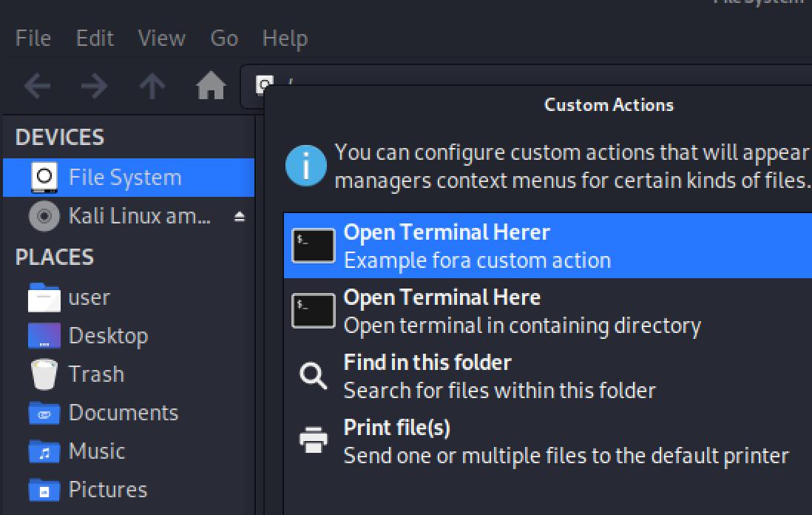812x515 pixels.
Task: Click the back navigation arrow
Action: [x=37, y=87]
